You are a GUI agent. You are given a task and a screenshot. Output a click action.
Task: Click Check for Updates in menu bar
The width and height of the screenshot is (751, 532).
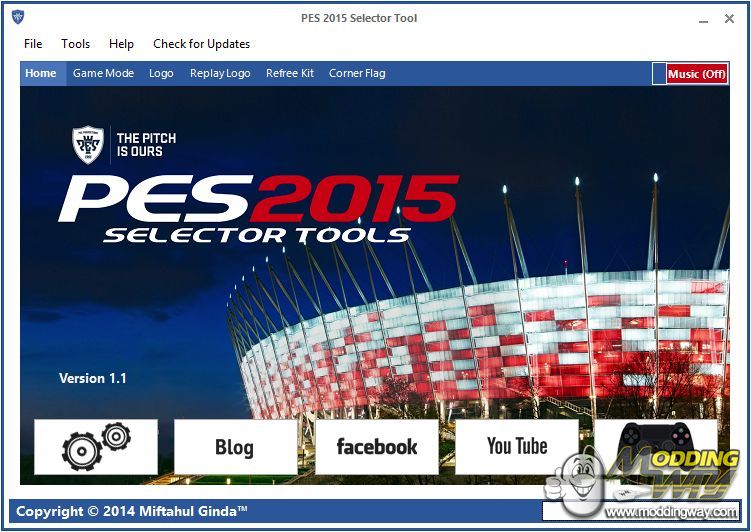(x=201, y=44)
